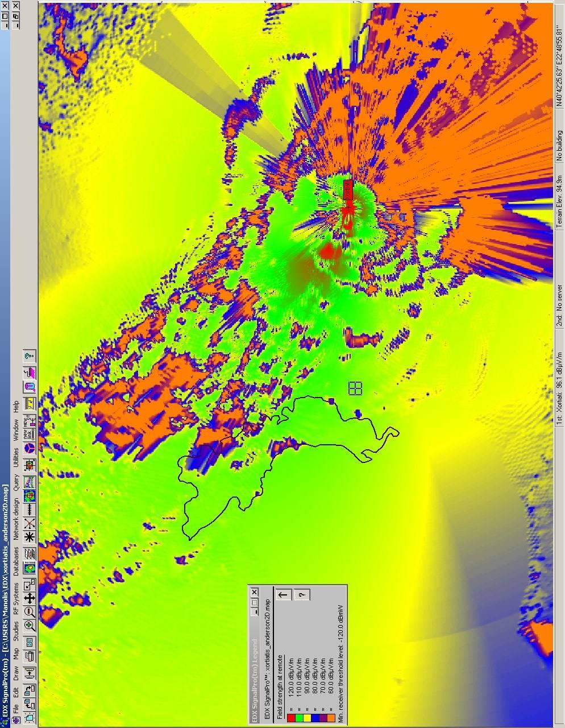Click the blue 80.0 dBµV/m legend swatch
The height and width of the screenshot is (728, 565).
tap(315, 718)
